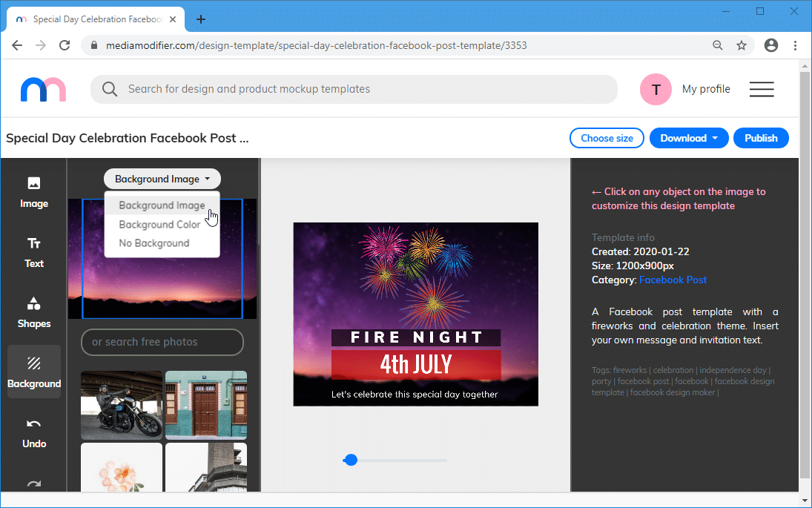Select No Background option

[x=154, y=243]
